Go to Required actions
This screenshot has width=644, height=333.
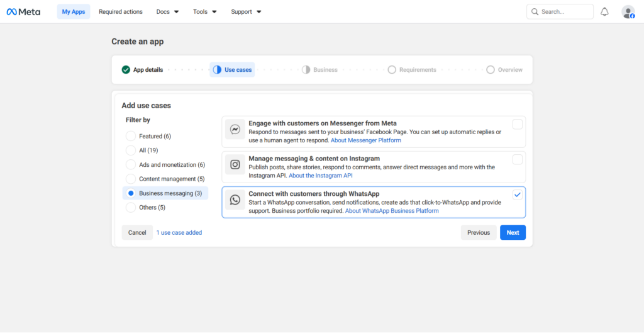121,11
